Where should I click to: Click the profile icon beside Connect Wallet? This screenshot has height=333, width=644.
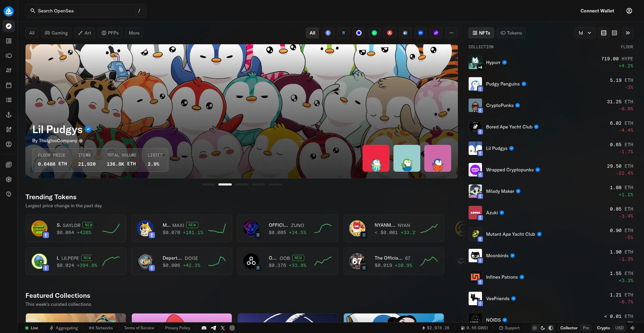point(629,11)
